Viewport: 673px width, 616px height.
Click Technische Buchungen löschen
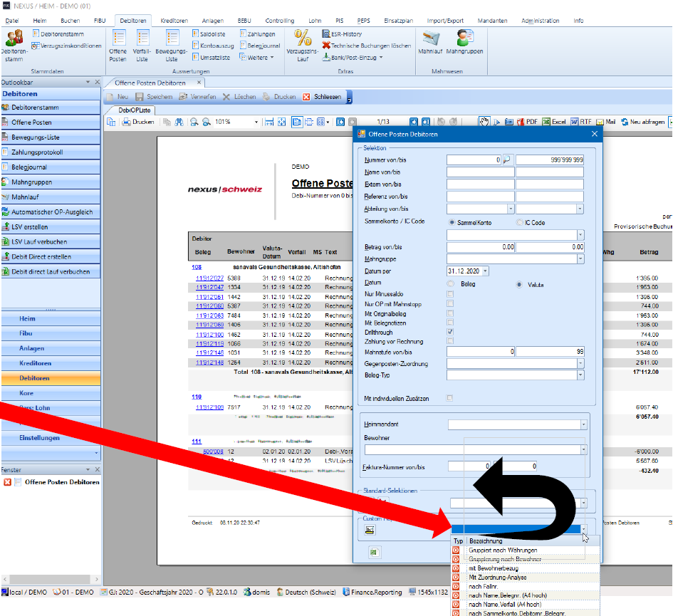pyautogui.click(x=367, y=46)
